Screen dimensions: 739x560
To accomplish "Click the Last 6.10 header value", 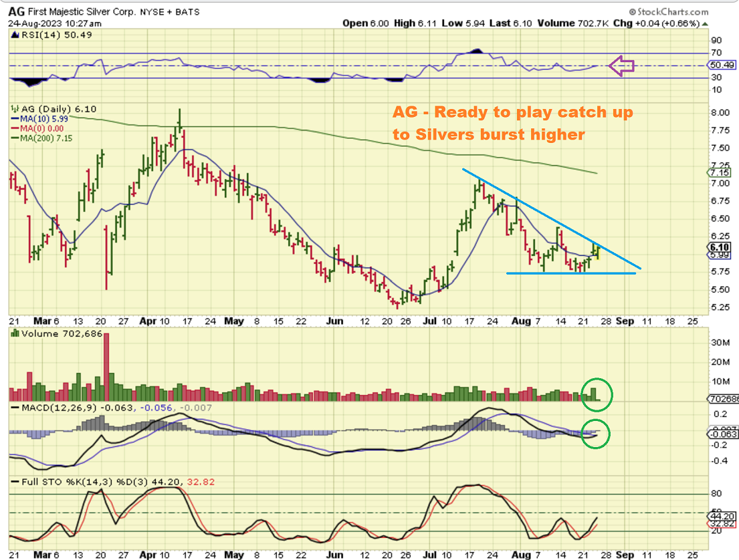I will (511, 23).
